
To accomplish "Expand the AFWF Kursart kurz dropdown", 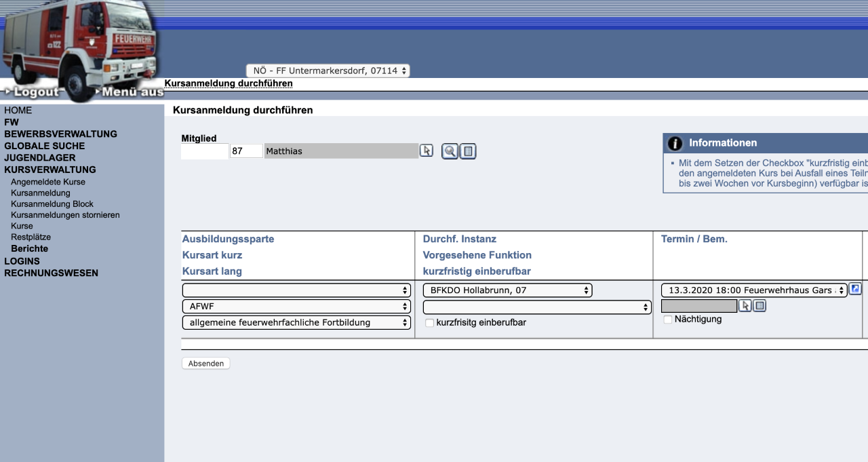I will click(296, 307).
